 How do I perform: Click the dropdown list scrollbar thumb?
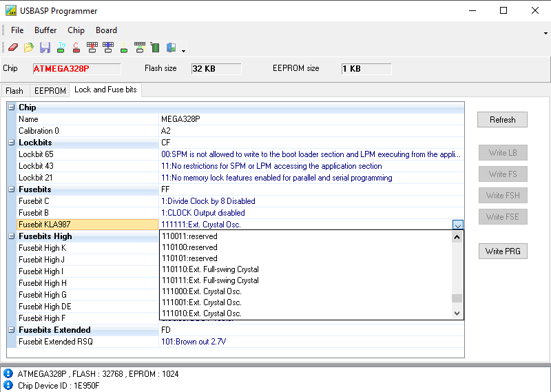click(x=457, y=298)
